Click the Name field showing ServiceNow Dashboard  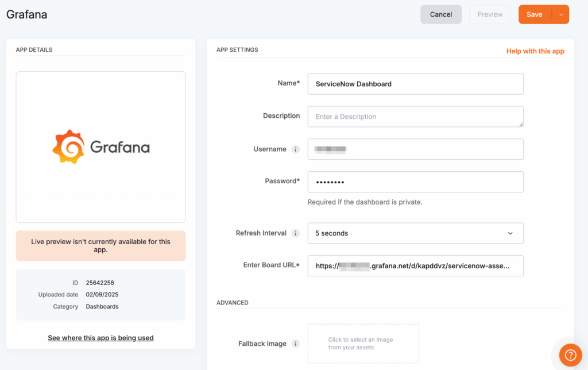416,84
